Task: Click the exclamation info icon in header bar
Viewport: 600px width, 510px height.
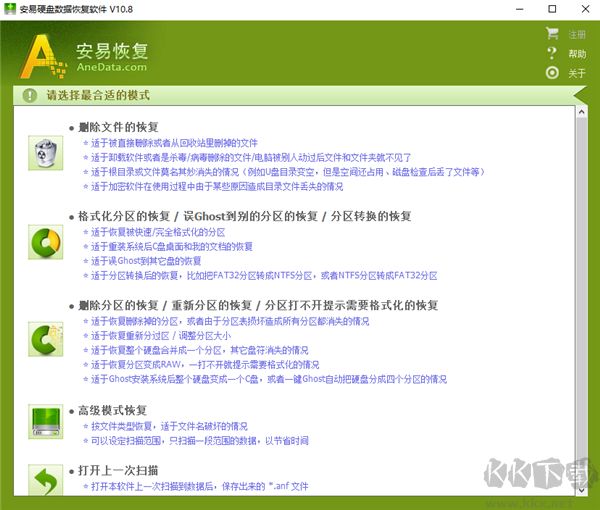Action: [27, 95]
